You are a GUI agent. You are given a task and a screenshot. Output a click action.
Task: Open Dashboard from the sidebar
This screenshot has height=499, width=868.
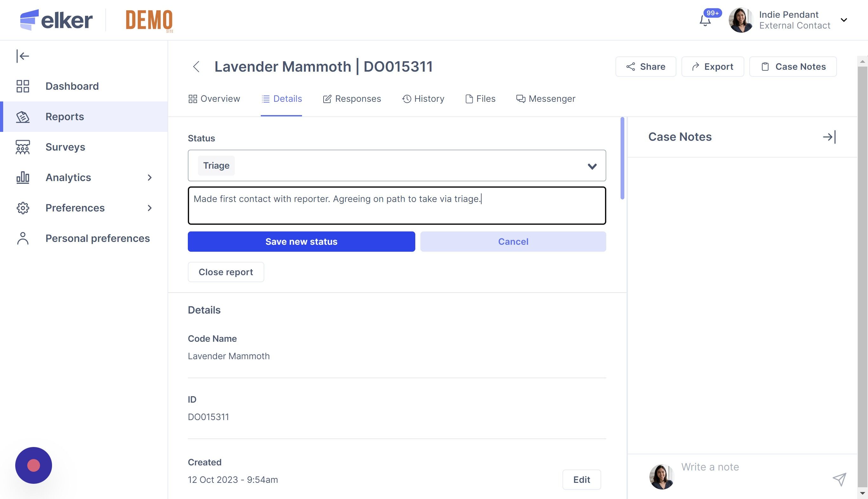coord(72,86)
